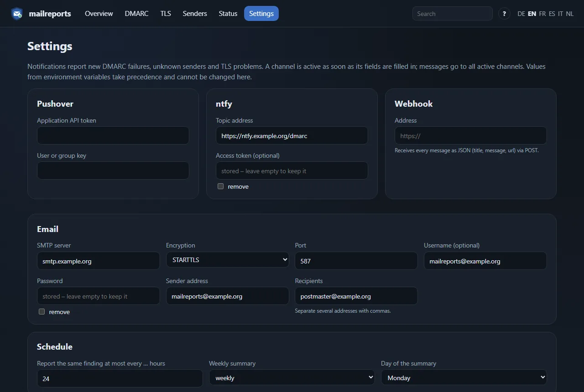This screenshot has width=584, height=392.
Task: Go to the Overview tab
Action: [x=99, y=14]
